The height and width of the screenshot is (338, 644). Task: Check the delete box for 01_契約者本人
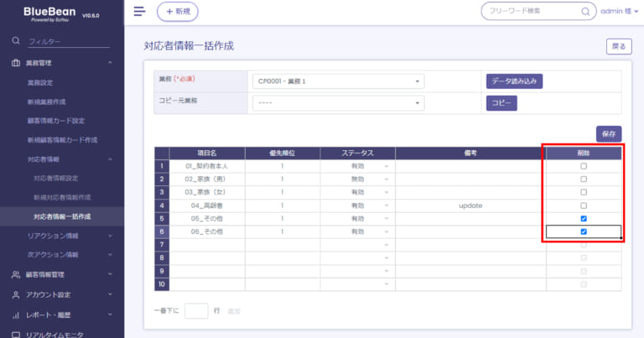pos(584,167)
